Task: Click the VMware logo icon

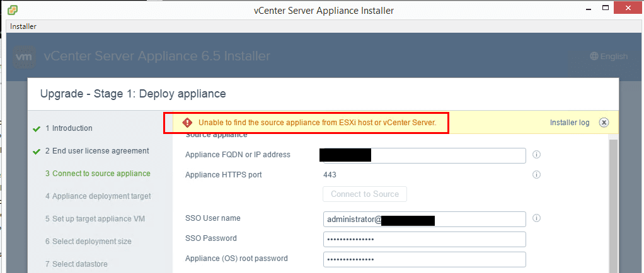Action: pos(24,57)
